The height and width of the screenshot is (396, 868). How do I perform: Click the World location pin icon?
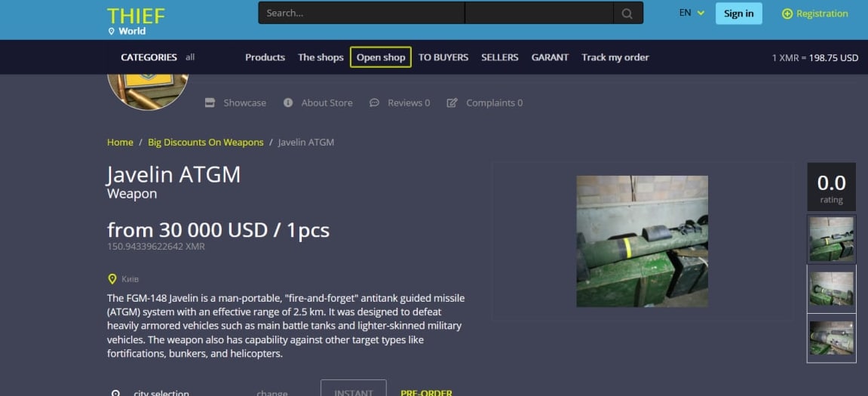(x=112, y=32)
